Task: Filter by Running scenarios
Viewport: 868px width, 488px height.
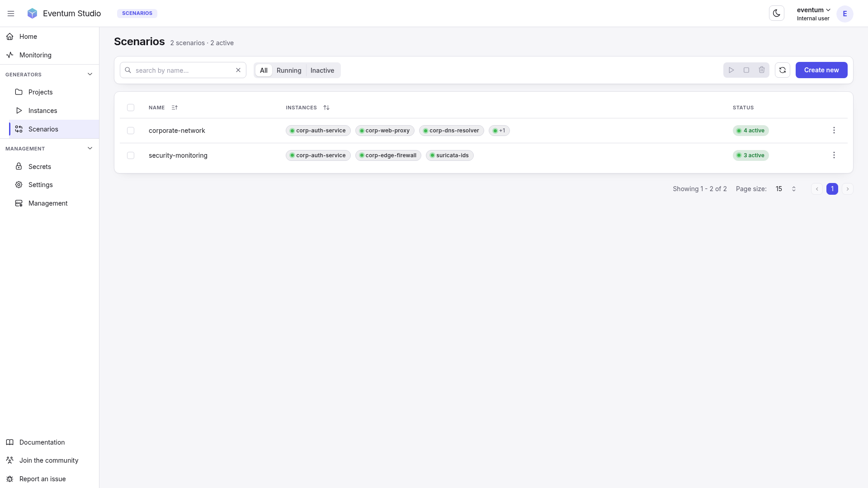Action: click(289, 70)
